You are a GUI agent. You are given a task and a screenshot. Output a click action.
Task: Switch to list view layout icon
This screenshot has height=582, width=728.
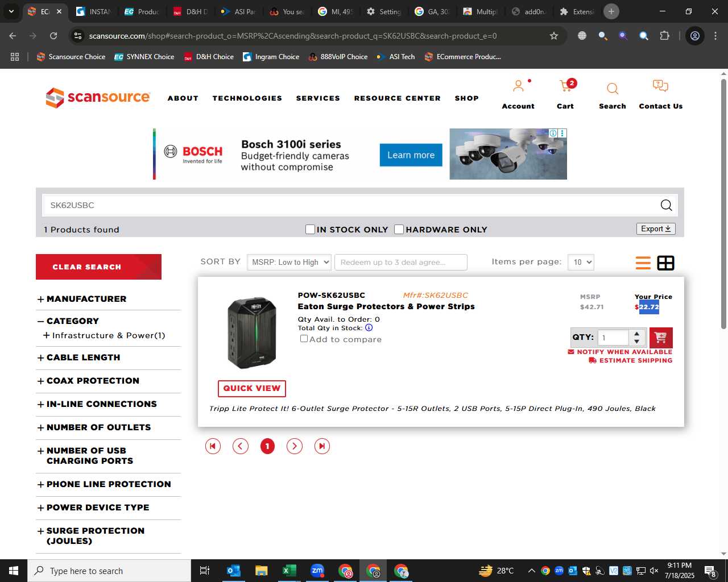[643, 263]
